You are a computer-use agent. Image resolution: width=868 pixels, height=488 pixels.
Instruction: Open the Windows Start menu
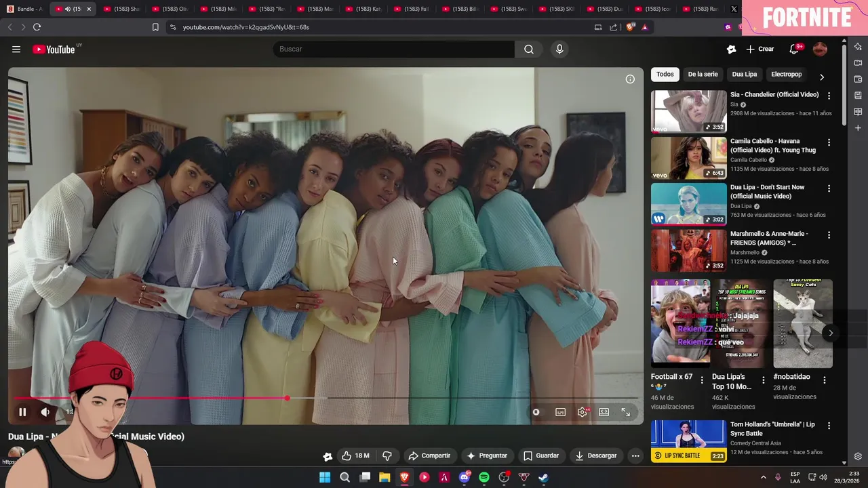325,477
